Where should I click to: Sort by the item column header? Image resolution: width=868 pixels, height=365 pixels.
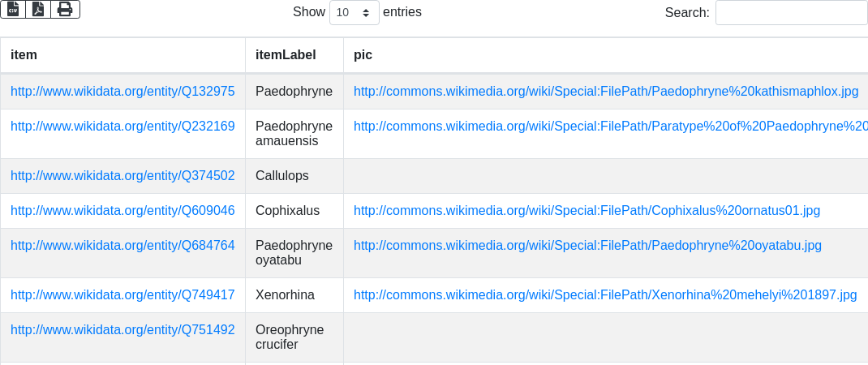click(x=24, y=55)
